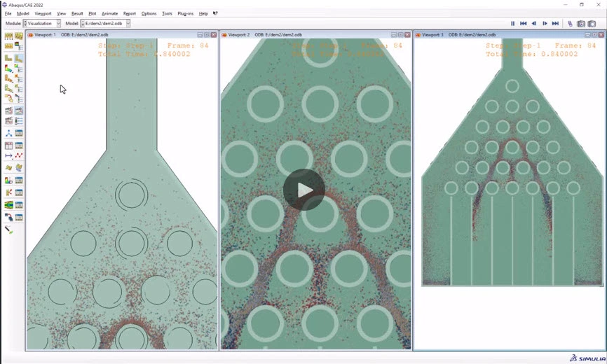Click the blue arrow axis tool icon
The height and width of the screenshot is (364, 607).
coord(8,155)
